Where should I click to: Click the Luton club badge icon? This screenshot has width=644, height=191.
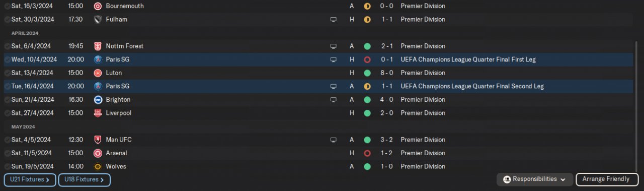(x=98, y=73)
